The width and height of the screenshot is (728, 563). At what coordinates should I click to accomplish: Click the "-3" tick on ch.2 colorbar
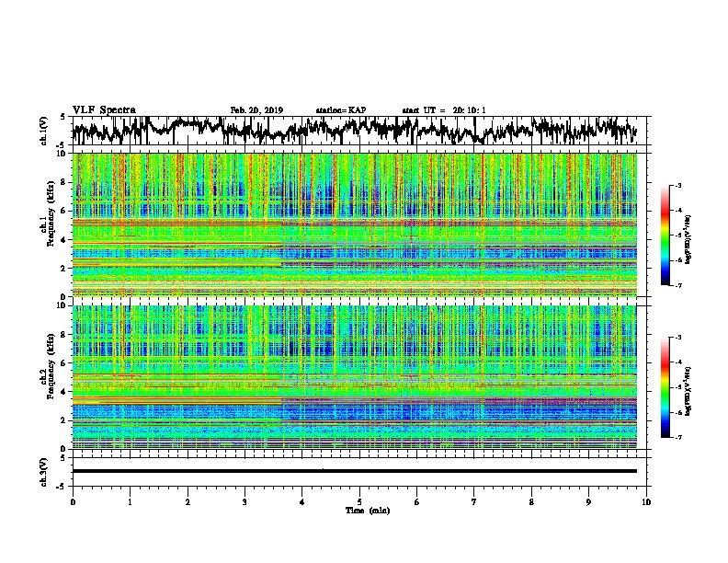(678, 338)
